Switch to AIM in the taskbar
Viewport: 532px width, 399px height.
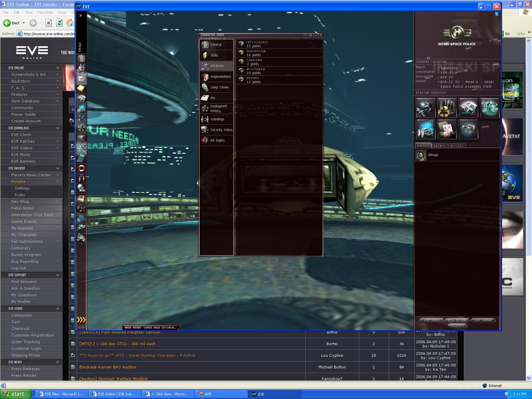[221, 394]
